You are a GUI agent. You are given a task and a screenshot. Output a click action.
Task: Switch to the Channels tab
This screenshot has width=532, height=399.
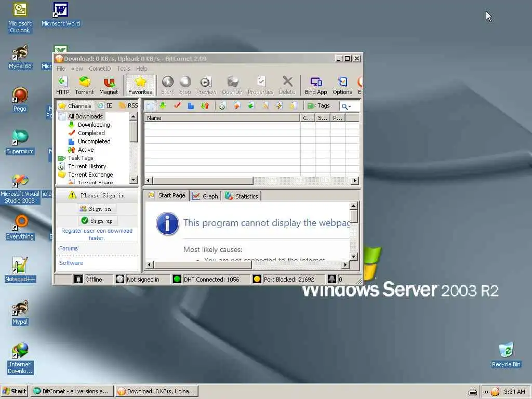coord(75,106)
